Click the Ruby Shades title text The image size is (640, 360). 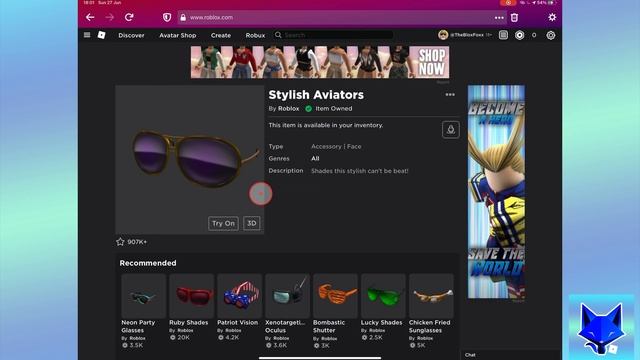189,322
